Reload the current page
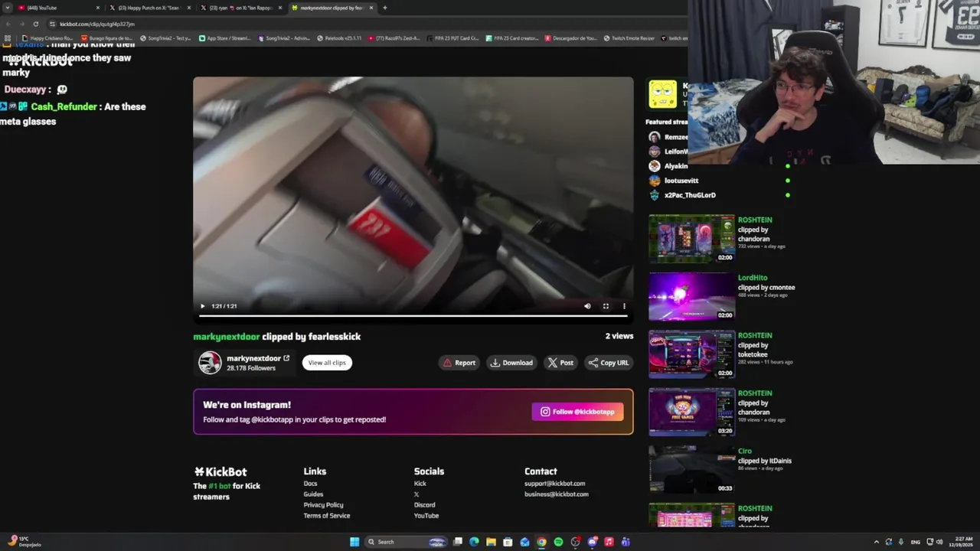The width and height of the screenshot is (980, 551). pos(35,24)
